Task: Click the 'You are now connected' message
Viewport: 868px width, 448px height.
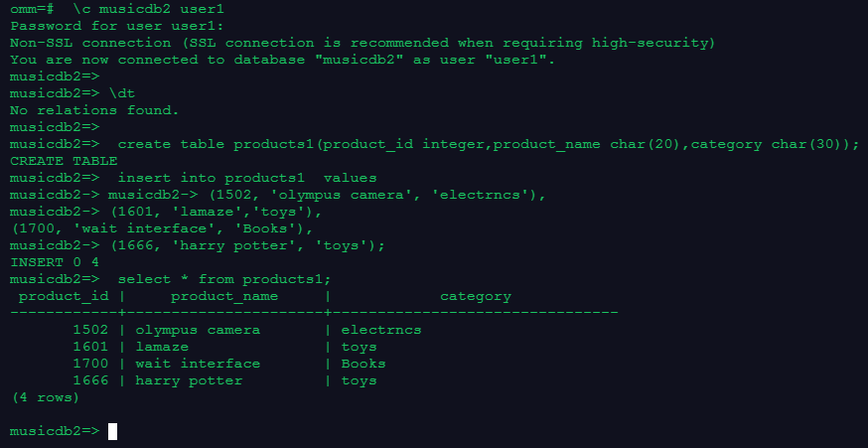Action: click(x=283, y=60)
